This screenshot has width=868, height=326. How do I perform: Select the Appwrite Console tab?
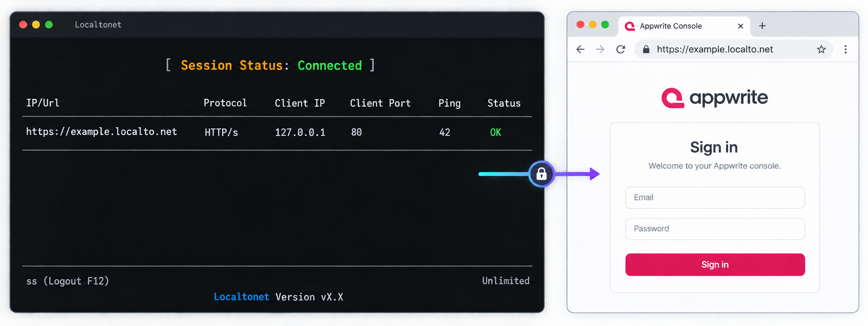(684, 26)
